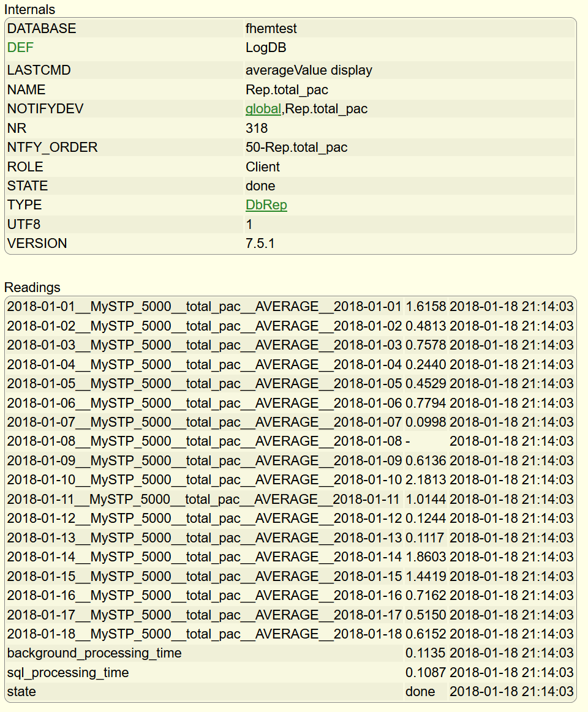Click the Internals section heading
588x712 pixels.
29,10
